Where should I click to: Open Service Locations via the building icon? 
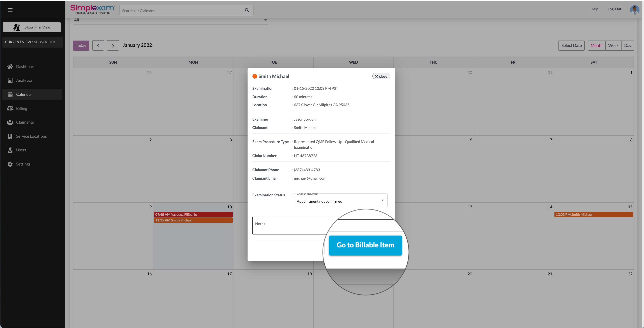pos(10,136)
